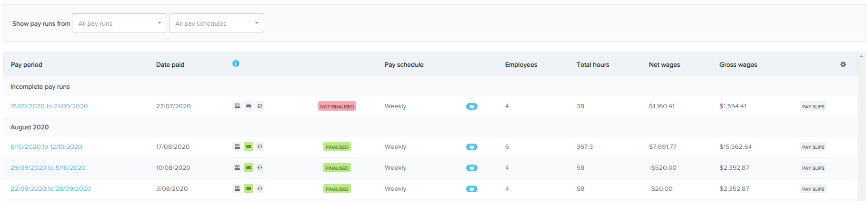Open pay run 29/09/2020 to 5/10/2020
The image size is (868, 219).
coord(48,167)
